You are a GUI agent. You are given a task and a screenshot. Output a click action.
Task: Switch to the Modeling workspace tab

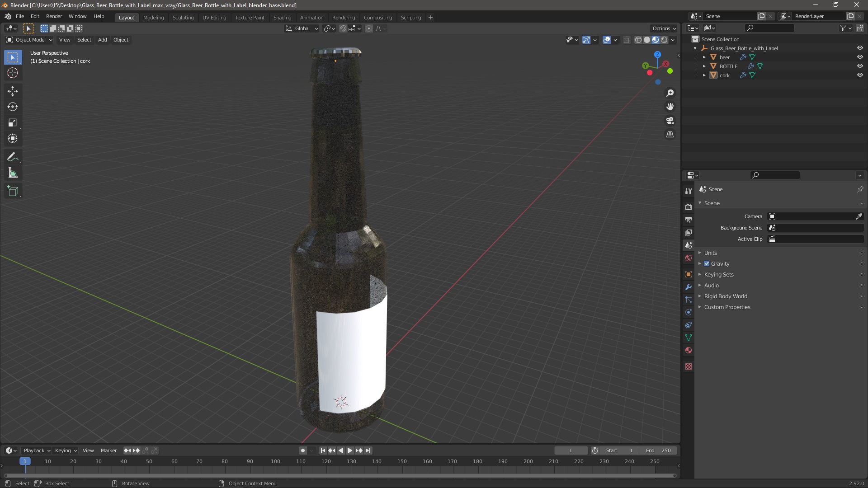[153, 18]
